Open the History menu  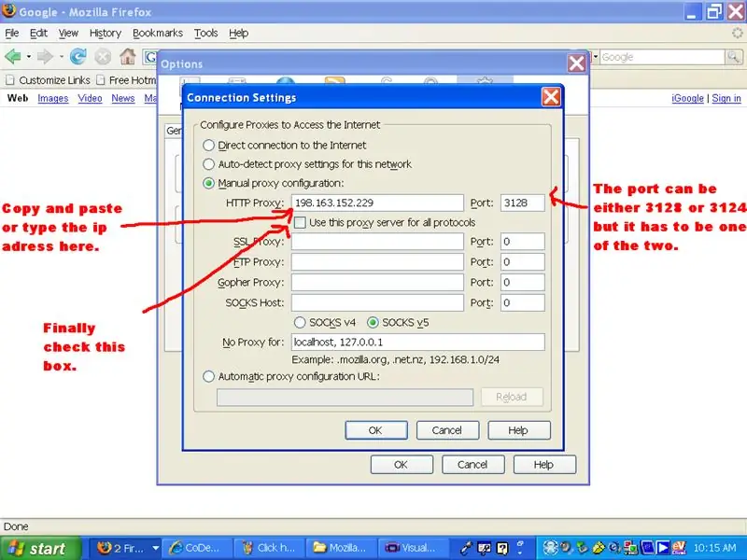point(106,33)
